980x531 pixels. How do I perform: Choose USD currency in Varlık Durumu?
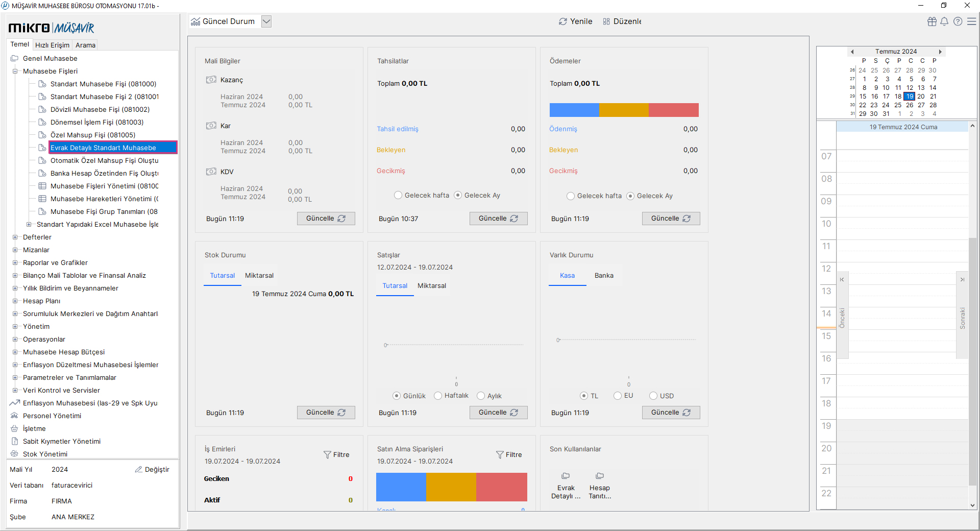click(x=653, y=396)
